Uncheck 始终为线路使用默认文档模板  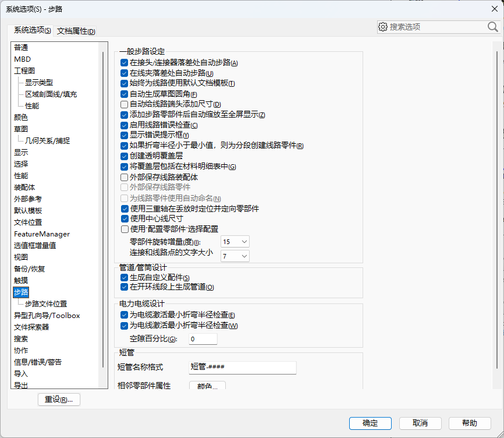(124, 84)
